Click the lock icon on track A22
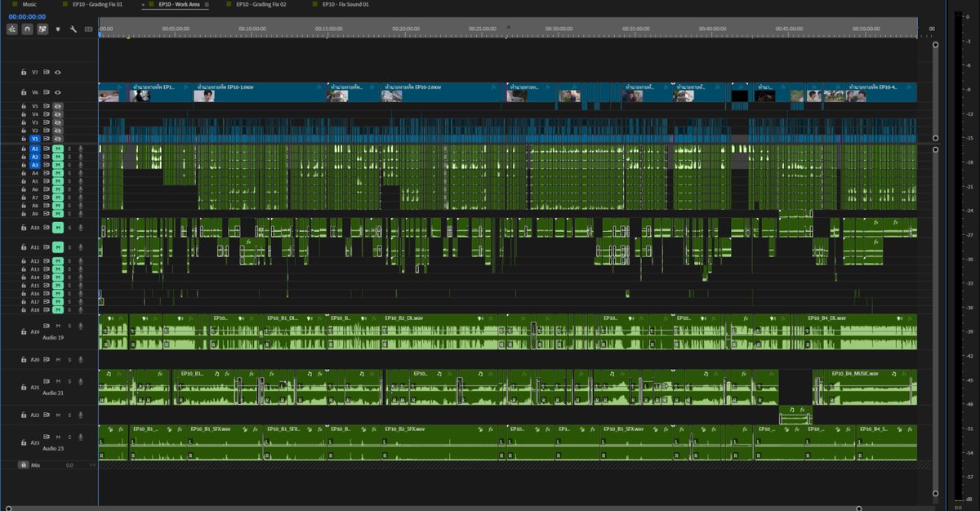Screen dimensions: 980x511 [x=24, y=415]
